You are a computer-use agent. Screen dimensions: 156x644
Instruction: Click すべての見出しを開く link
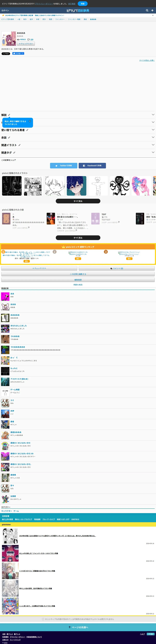click(147, 60)
